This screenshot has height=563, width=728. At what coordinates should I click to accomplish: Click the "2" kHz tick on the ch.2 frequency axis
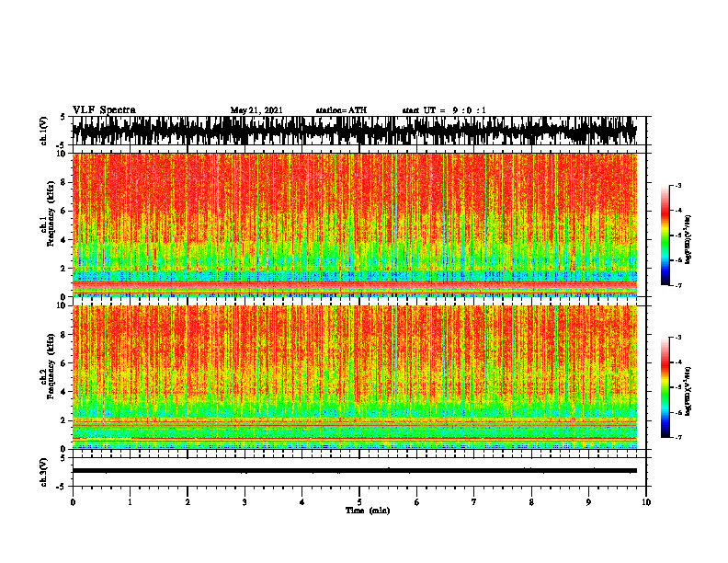(63, 420)
